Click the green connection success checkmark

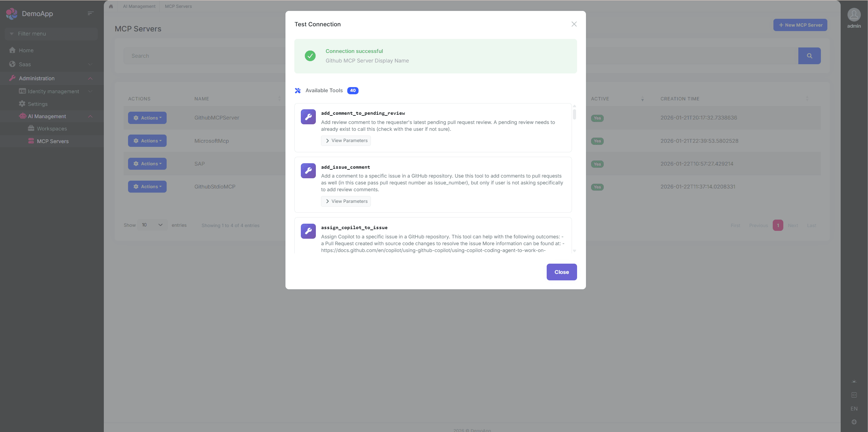[x=310, y=56]
